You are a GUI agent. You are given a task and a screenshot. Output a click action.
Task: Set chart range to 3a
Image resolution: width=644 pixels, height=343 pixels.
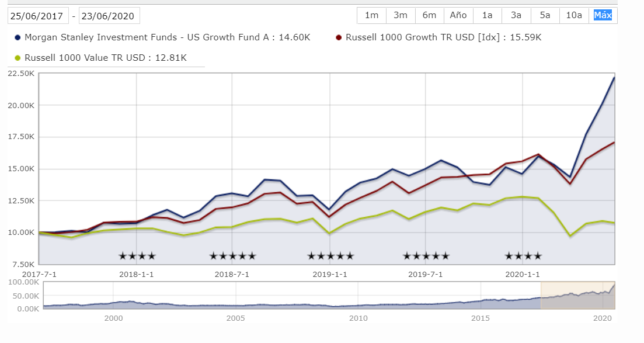(516, 16)
